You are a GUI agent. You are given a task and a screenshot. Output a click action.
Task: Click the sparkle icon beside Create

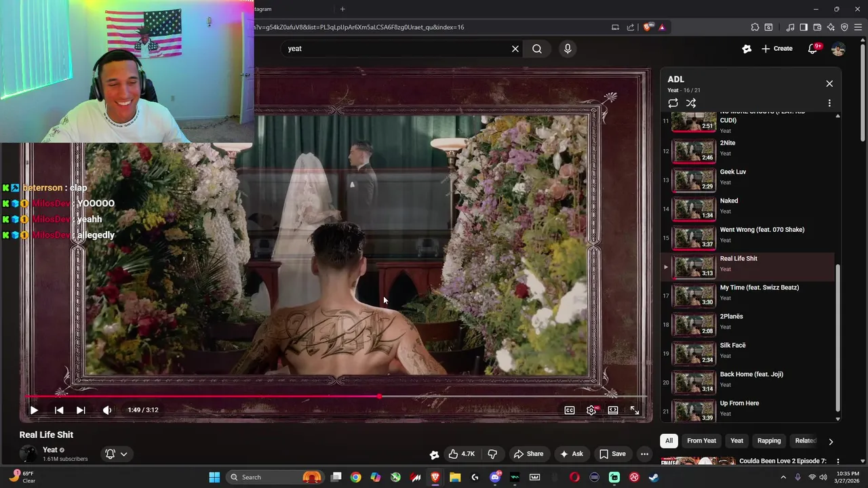click(747, 49)
